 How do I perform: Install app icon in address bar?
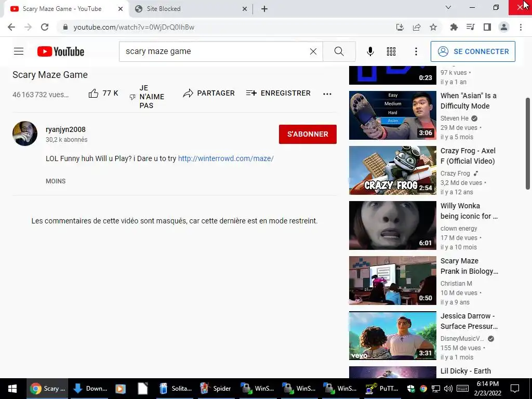400,27
